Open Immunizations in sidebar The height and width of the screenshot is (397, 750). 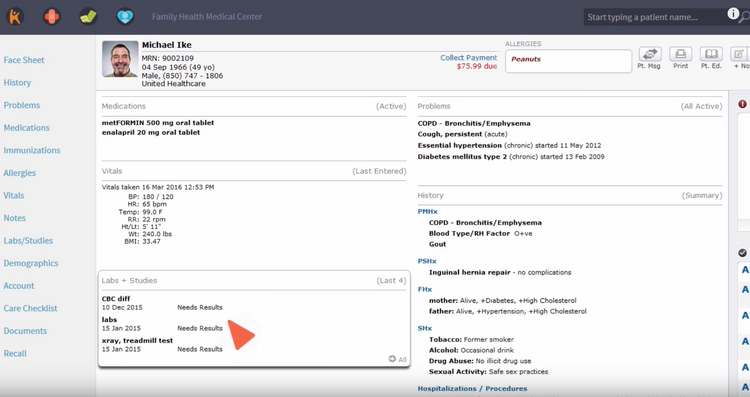[32, 150]
